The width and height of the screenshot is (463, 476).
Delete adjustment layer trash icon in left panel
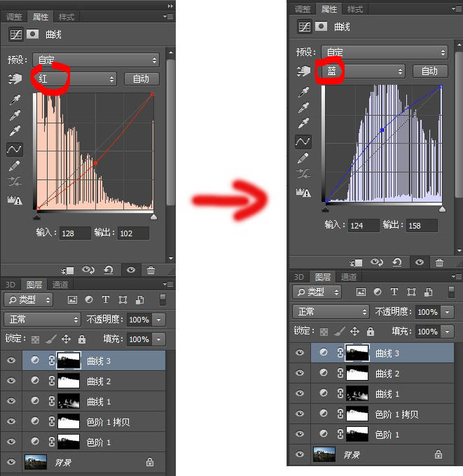(x=151, y=270)
